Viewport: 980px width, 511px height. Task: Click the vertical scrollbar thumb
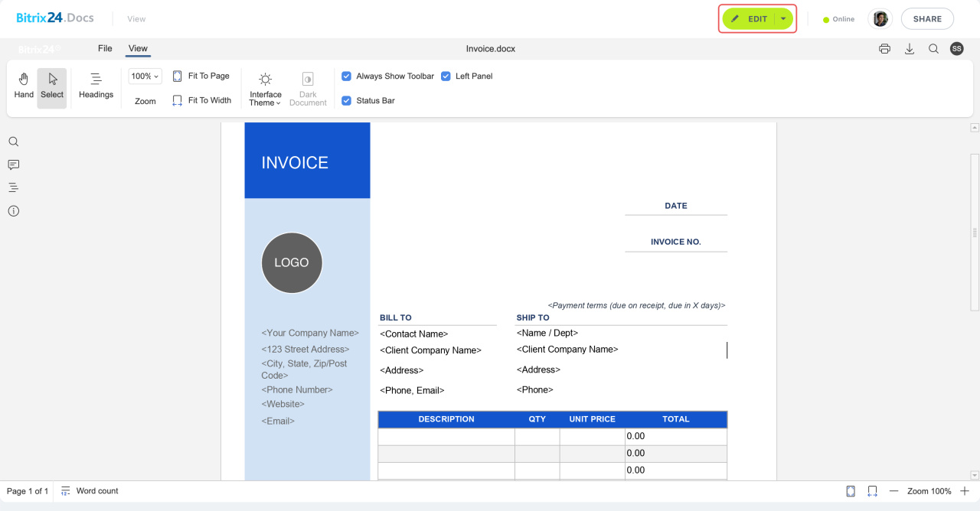tap(975, 232)
